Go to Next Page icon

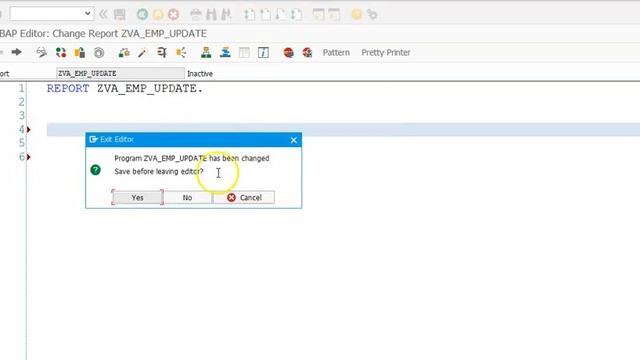click(281, 15)
